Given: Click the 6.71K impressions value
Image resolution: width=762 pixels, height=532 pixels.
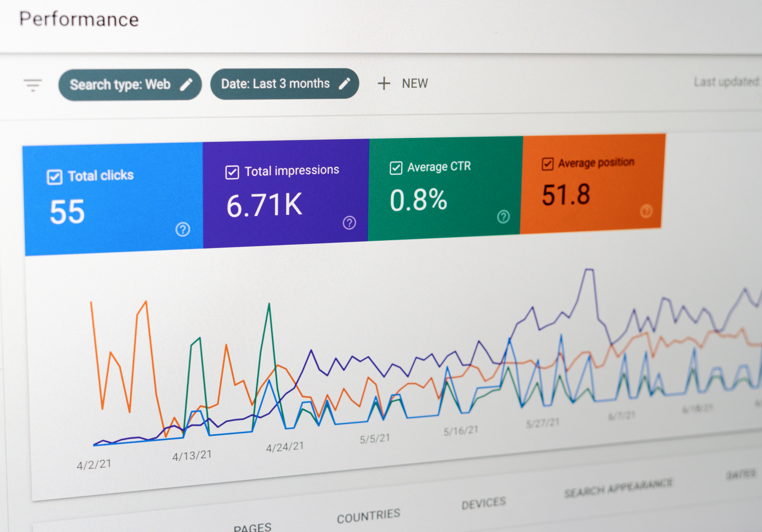Looking at the screenshot, I should point(264,205).
